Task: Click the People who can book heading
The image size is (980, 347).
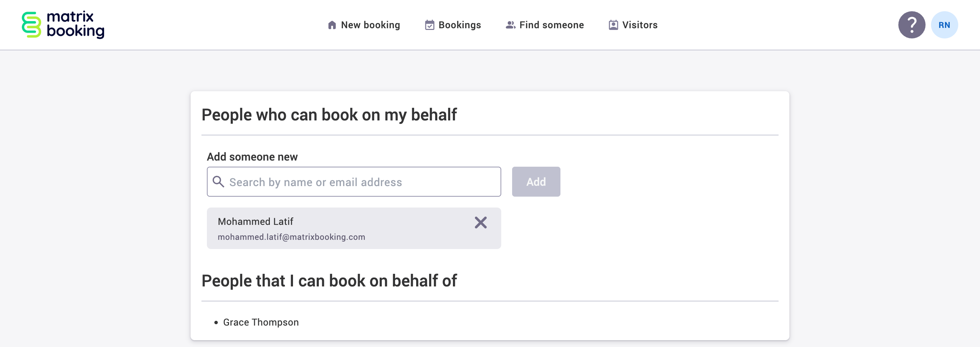Action: [x=329, y=114]
